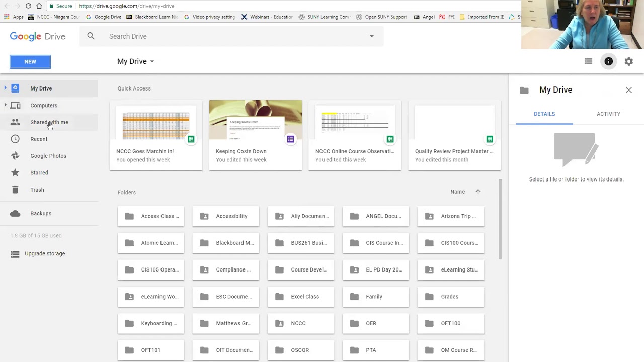The image size is (644, 362).
Task: Open Shared with me section
Action: [49, 122]
